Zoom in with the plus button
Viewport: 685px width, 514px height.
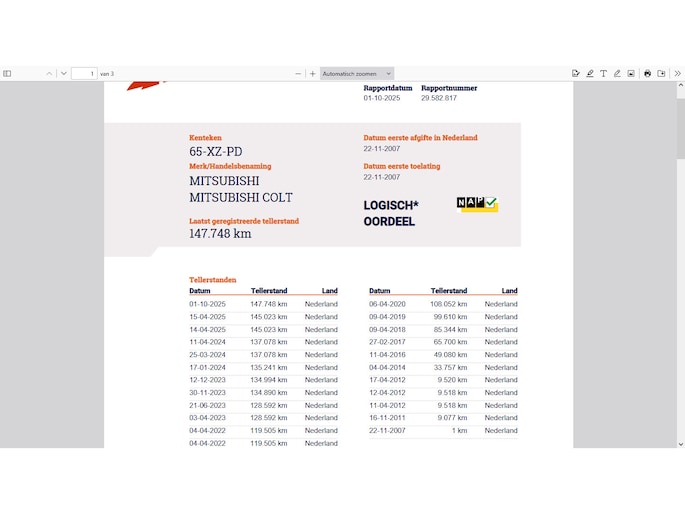[x=312, y=73]
